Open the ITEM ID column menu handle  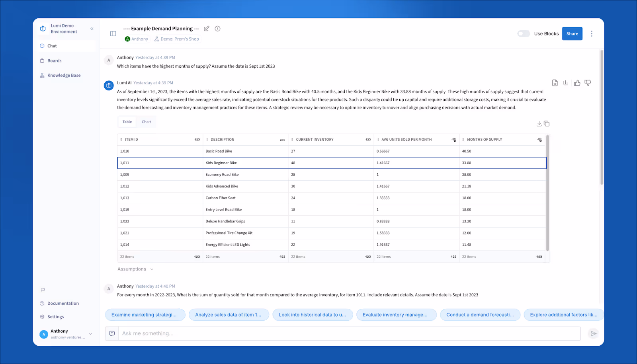(x=122, y=140)
